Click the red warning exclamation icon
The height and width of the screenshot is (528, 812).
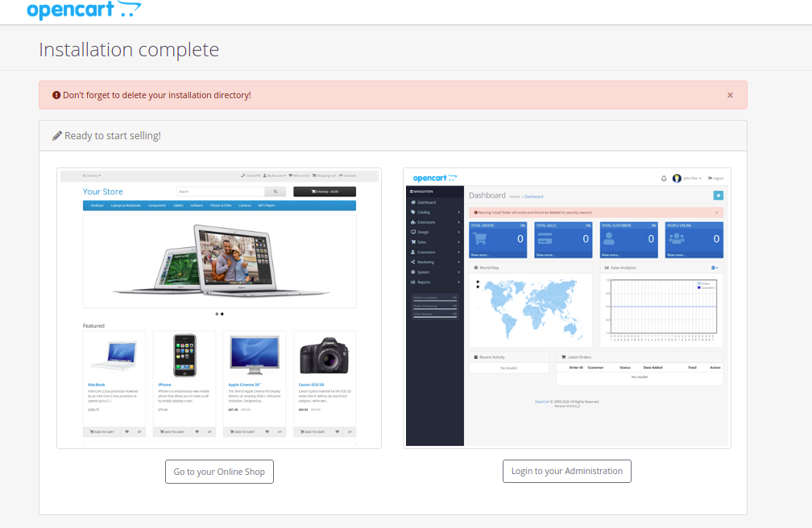pyautogui.click(x=56, y=95)
